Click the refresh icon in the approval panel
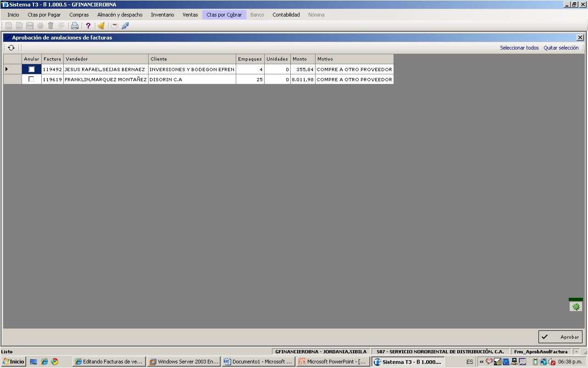This screenshot has height=368, width=588. [x=11, y=48]
